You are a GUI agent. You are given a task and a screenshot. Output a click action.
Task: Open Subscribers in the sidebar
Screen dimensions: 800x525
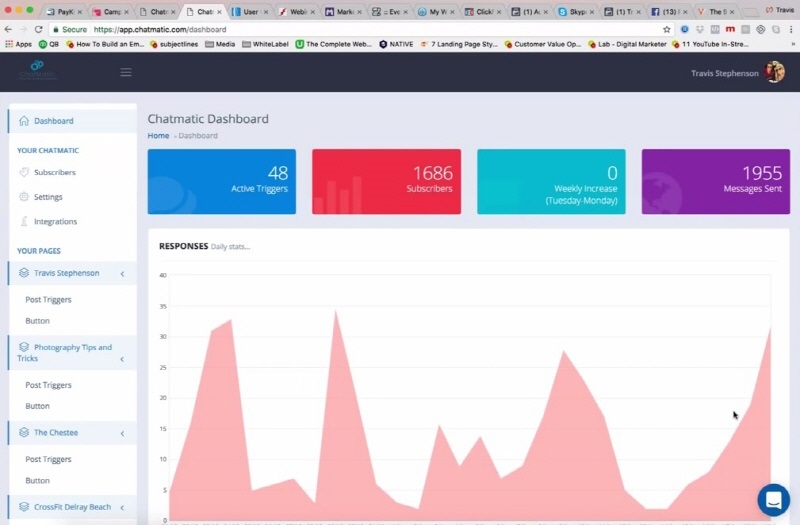click(x=72, y=172)
